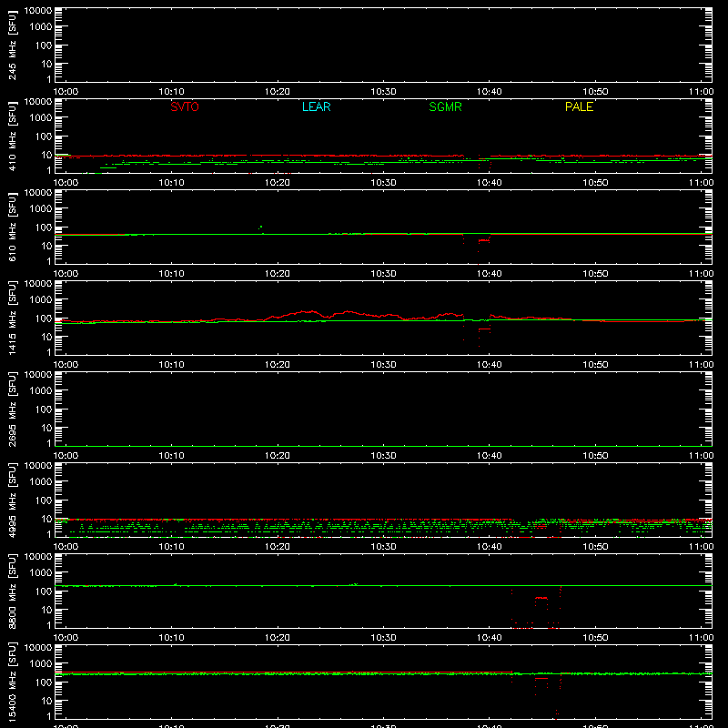
Task: Click the 1000 y-tick of the 610 MHz panel
Action: [41, 208]
